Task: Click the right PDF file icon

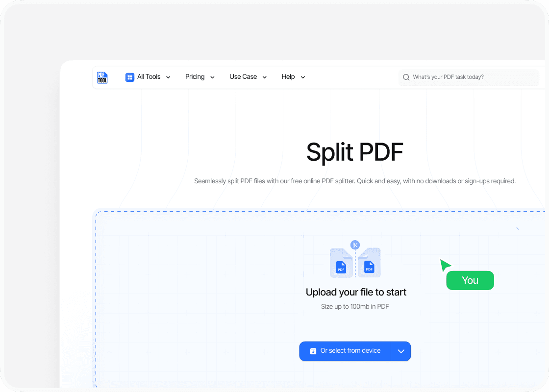Action: [369, 263]
